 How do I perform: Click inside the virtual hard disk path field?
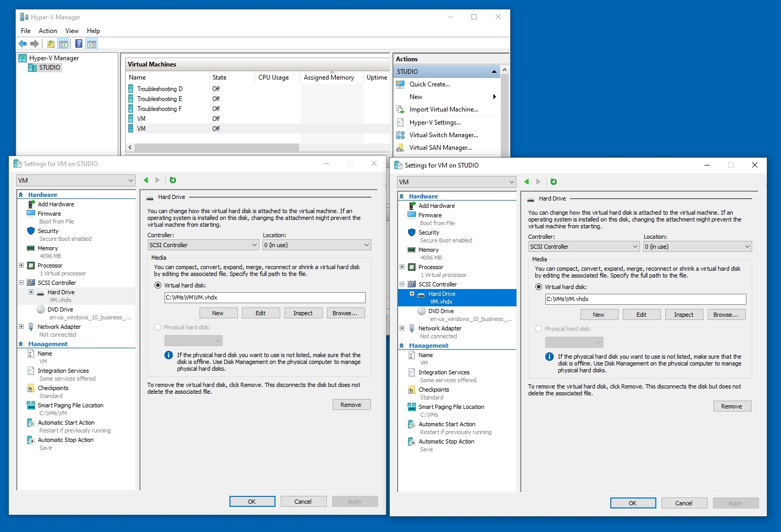[265, 297]
